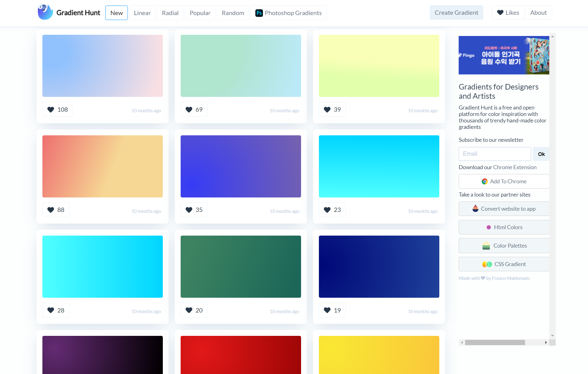
Task: Open the Photoshop Gradients tab
Action: click(x=288, y=13)
